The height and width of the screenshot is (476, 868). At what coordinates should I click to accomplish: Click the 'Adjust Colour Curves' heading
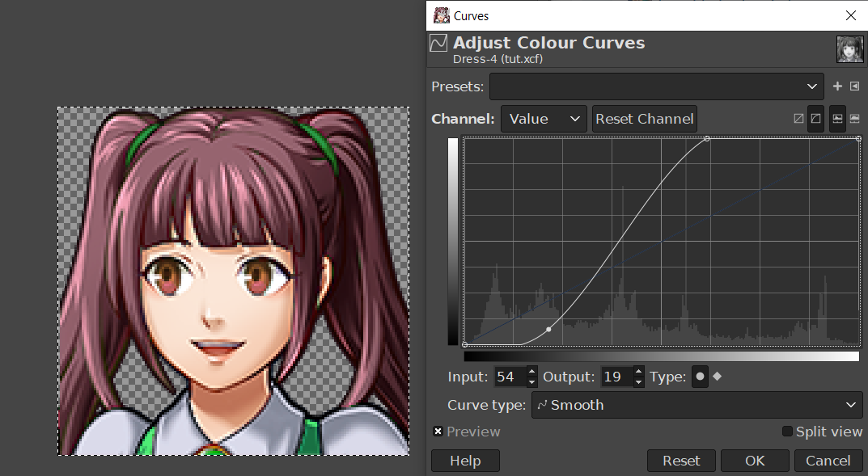pyautogui.click(x=549, y=43)
